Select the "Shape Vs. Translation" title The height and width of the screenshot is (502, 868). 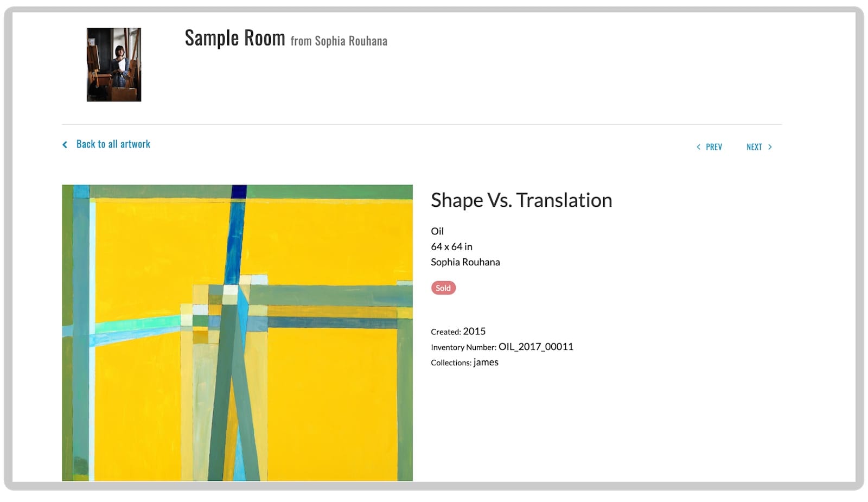coord(521,200)
